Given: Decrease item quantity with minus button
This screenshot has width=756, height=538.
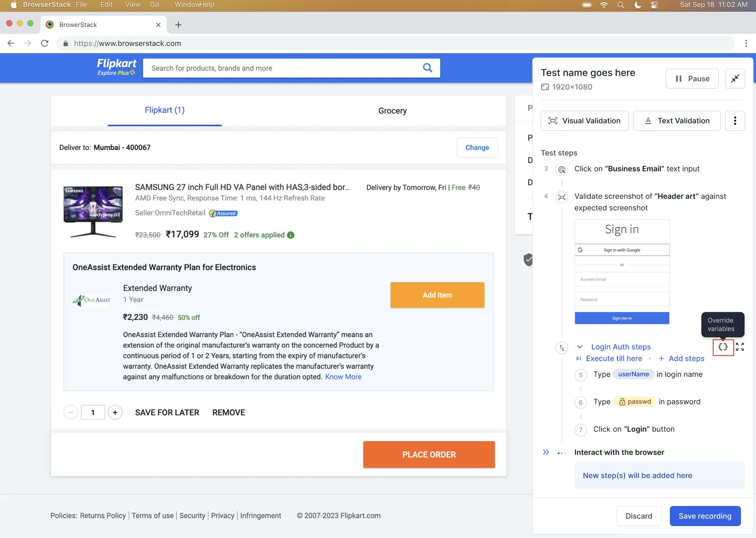Looking at the screenshot, I should pos(71,412).
